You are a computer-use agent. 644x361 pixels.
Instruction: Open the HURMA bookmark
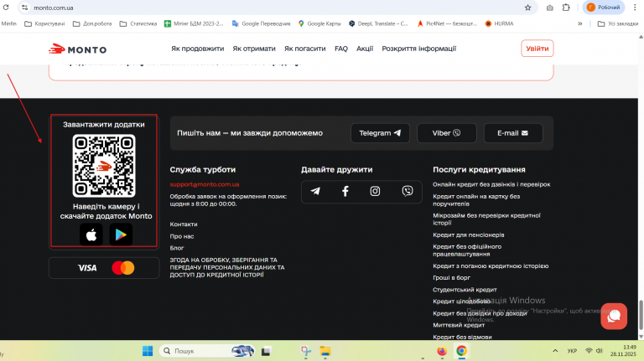(499, 23)
